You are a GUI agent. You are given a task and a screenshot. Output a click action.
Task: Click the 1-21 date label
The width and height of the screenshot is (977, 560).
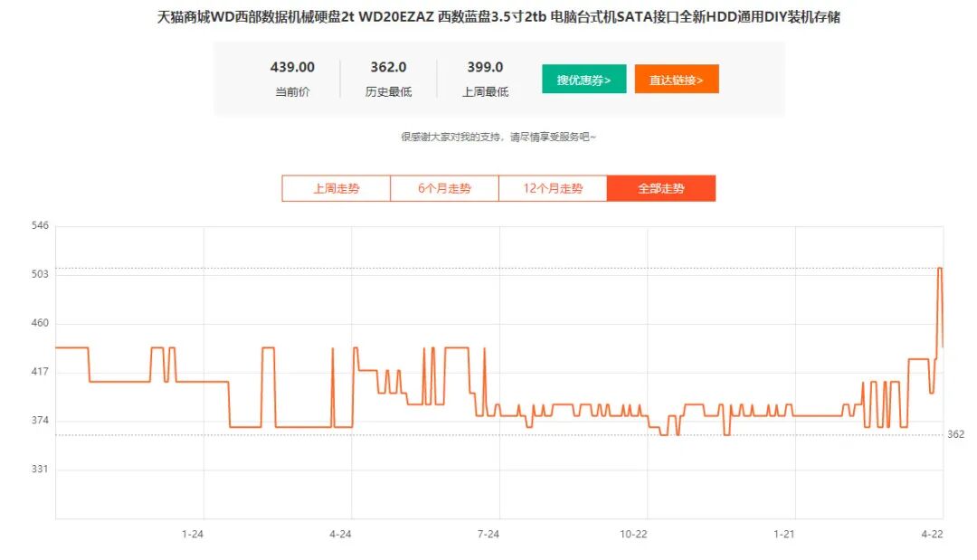(783, 534)
